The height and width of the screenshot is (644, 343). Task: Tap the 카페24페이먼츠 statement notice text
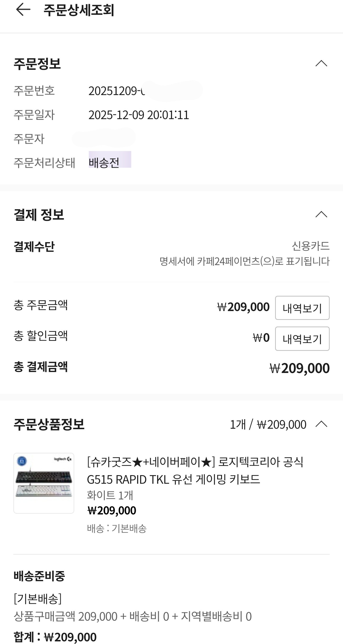[x=244, y=261]
